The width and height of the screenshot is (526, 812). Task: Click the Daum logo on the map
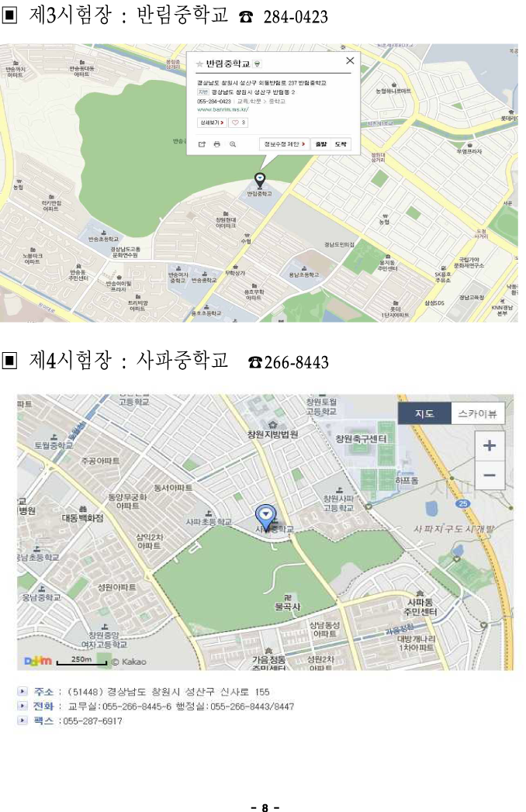(38, 662)
